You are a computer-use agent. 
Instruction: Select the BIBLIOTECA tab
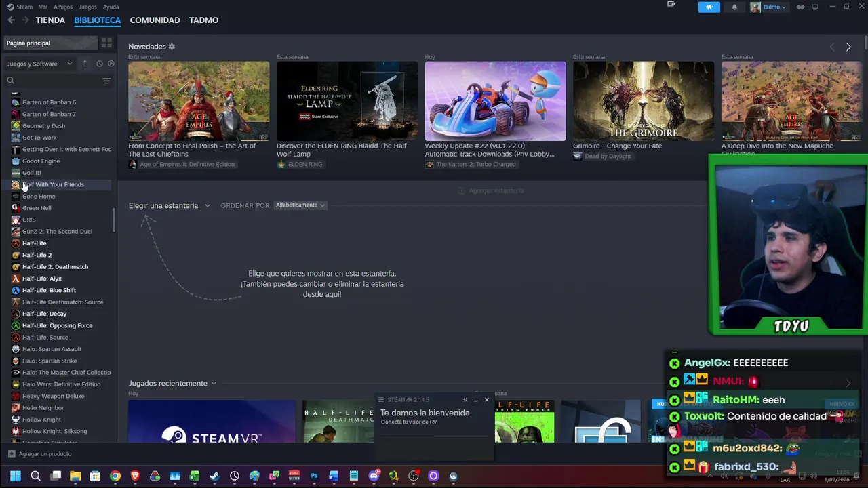coord(98,20)
